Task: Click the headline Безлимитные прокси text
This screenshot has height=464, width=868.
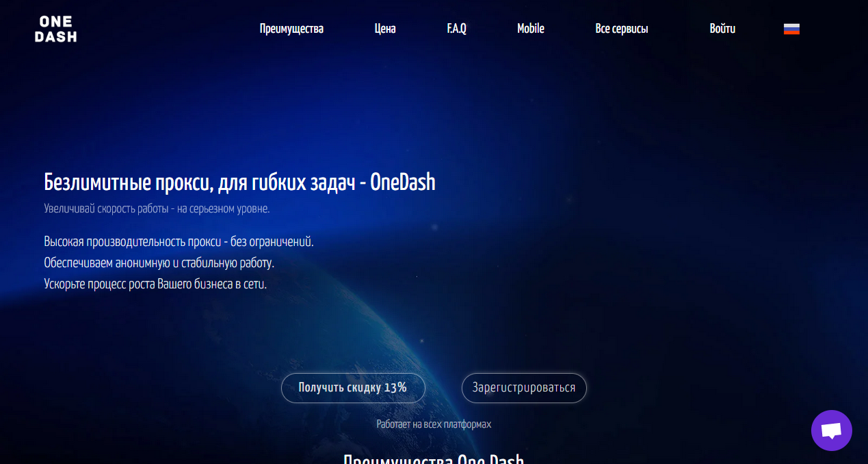Action: click(239, 182)
